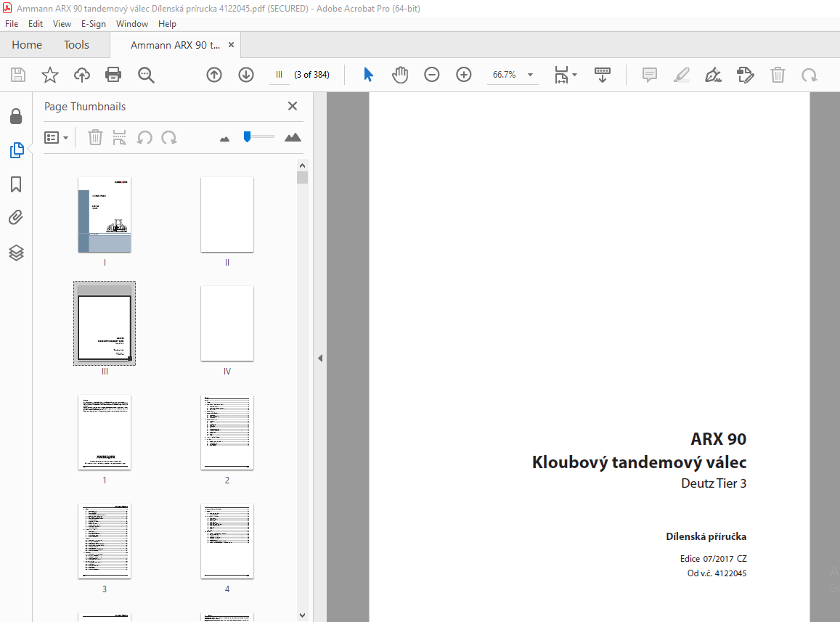Rotate pages clockwise in thumbnails panel

(169, 137)
